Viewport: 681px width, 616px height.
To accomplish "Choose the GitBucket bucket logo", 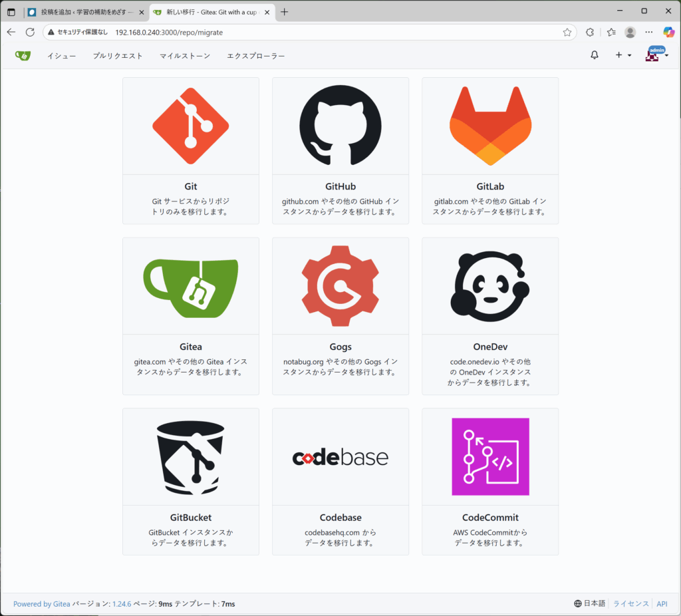I will point(191,457).
